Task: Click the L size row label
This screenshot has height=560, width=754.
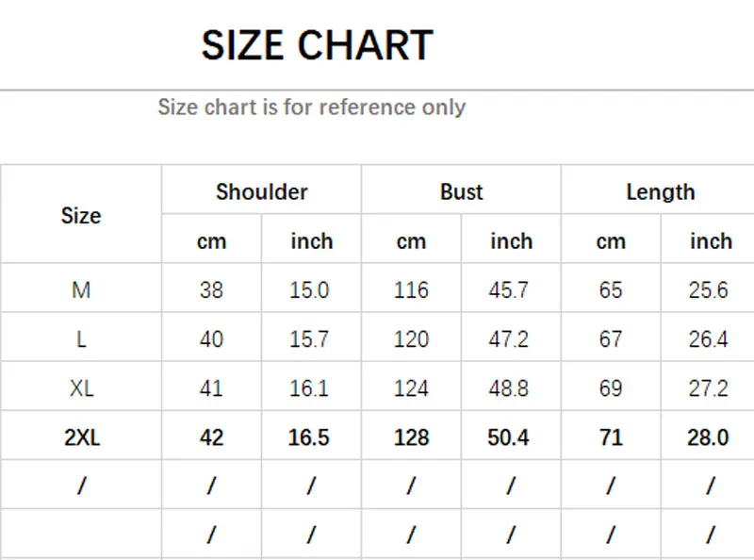Action: (81, 338)
